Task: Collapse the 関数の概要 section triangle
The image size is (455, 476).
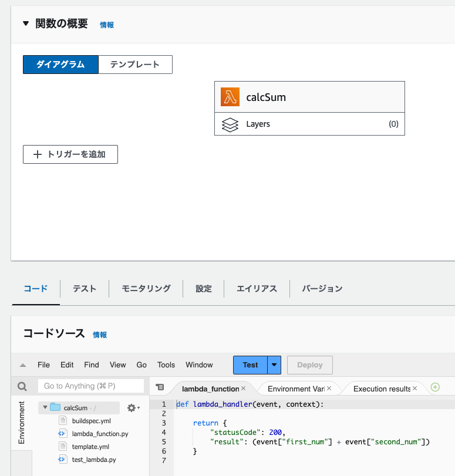Action: (26, 23)
